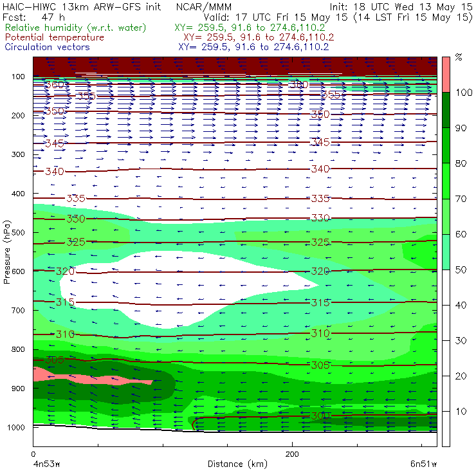This screenshot has width=476, height=476.
Task: Select the 'Fcst: 47 h' text
Action: [x=33, y=17]
